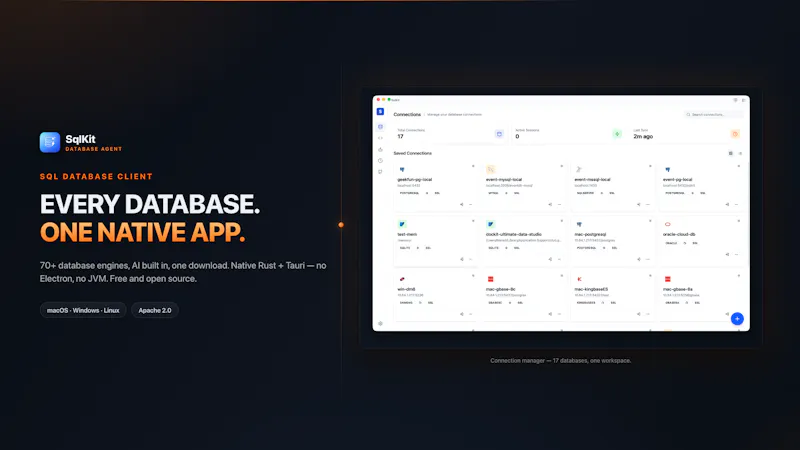Open more options on event-mssql-local card
Viewport: 800px width, 450px height.
coord(648,205)
